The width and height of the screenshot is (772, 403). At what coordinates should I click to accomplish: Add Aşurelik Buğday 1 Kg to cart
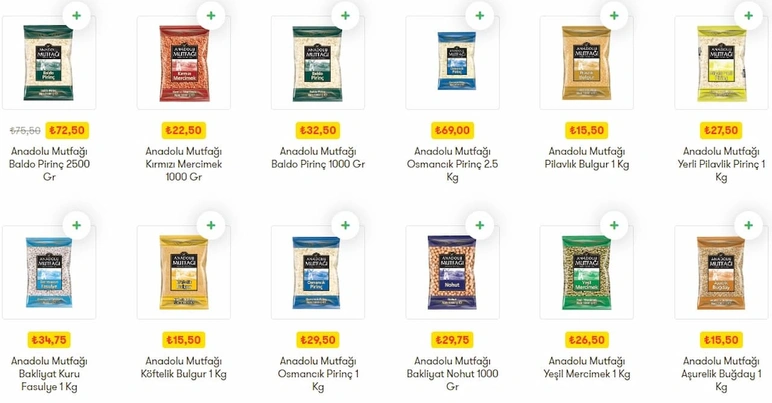click(748, 225)
